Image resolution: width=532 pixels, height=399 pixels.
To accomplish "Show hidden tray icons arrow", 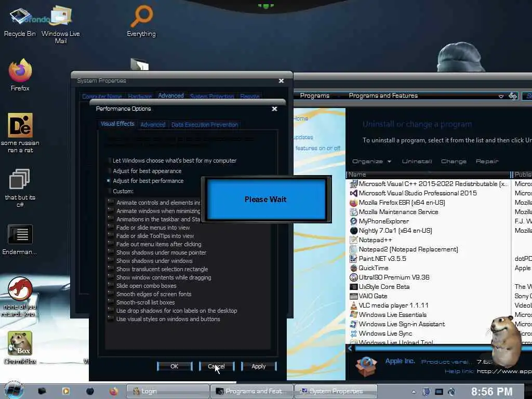I will coord(414,392).
